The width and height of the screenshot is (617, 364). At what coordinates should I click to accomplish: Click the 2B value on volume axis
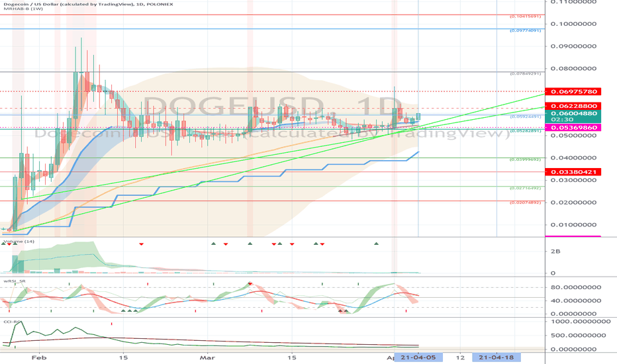point(555,251)
